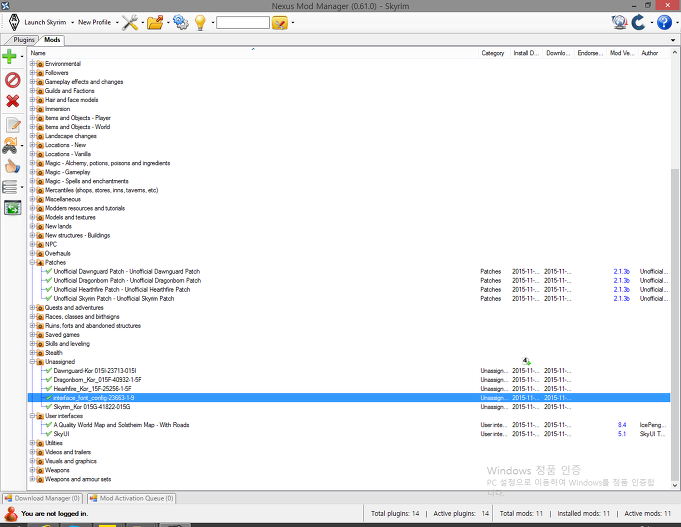Screen dimensions: 681x527
Task: Open dropdown arrow next to Launch Skyrim
Action: [x=73, y=22]
